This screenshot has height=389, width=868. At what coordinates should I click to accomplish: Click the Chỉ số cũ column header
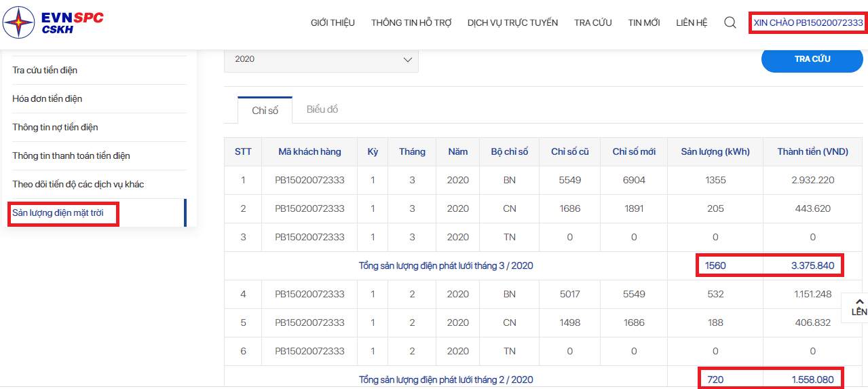(x=570, y=151)
